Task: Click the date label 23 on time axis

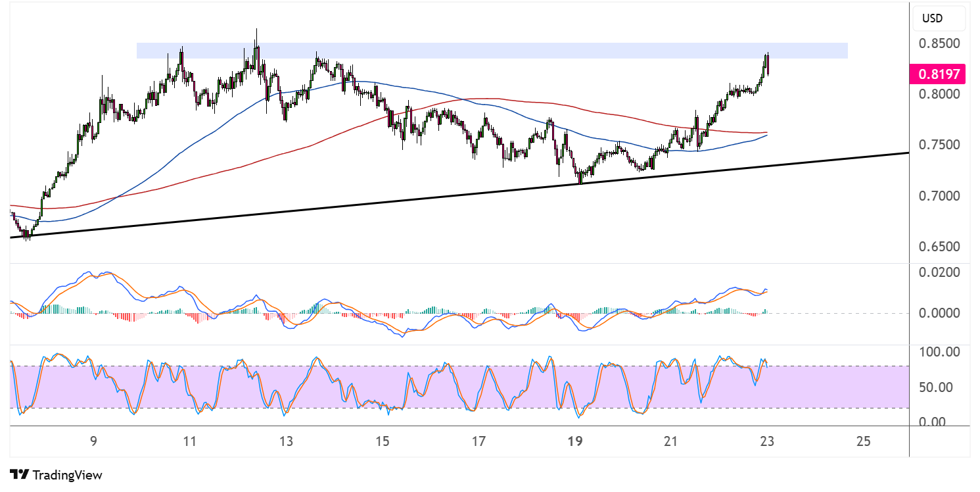Action: coord(767,441)
